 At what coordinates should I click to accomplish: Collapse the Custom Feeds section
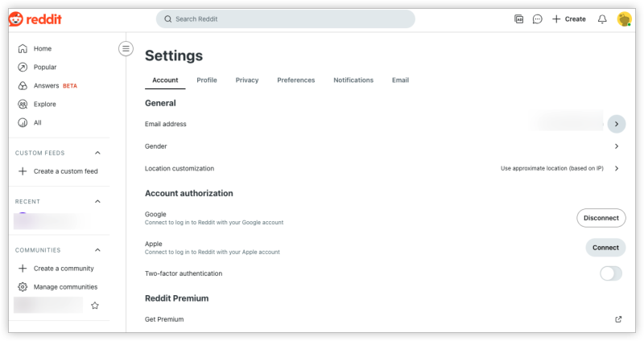click(x=97, y=153)
